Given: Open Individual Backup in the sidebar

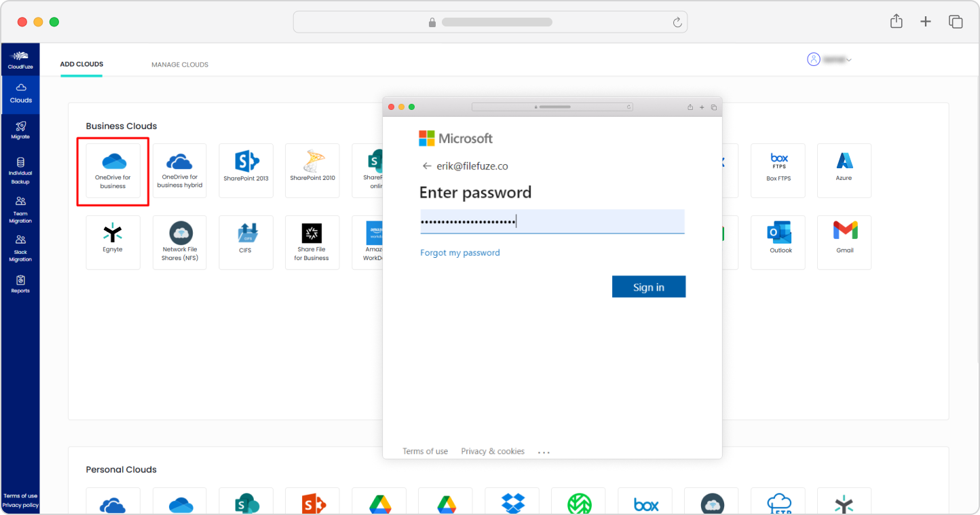Looking at the screenshot, I should click(20, 171).
